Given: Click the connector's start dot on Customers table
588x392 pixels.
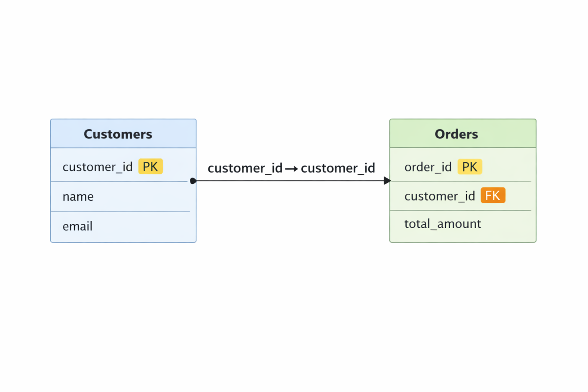Looking at the screenshot, I should [x=193, y=181].
